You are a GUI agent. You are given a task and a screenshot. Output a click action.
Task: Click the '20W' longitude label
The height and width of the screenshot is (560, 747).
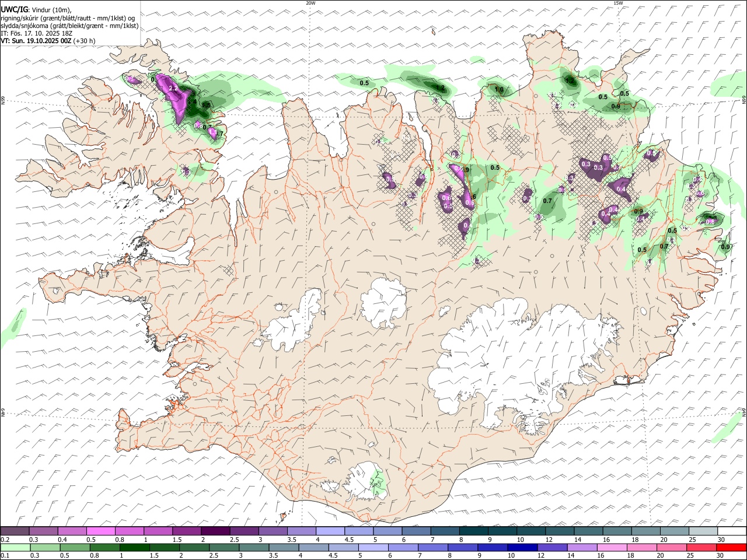point(310,3)
